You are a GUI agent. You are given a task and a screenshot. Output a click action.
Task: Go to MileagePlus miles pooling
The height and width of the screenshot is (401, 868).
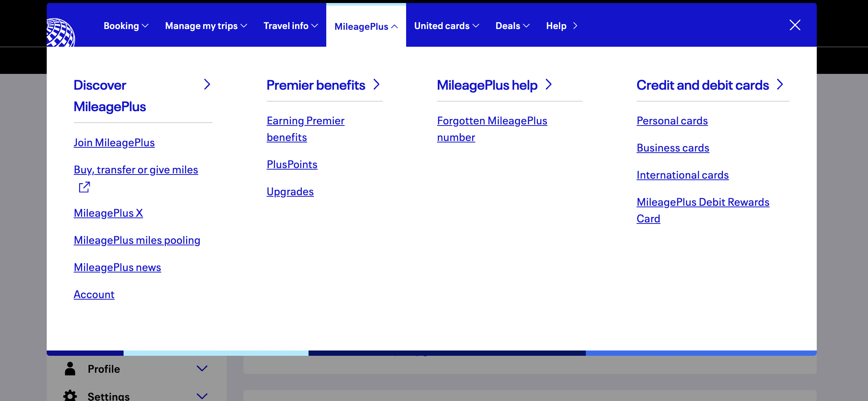137,240
